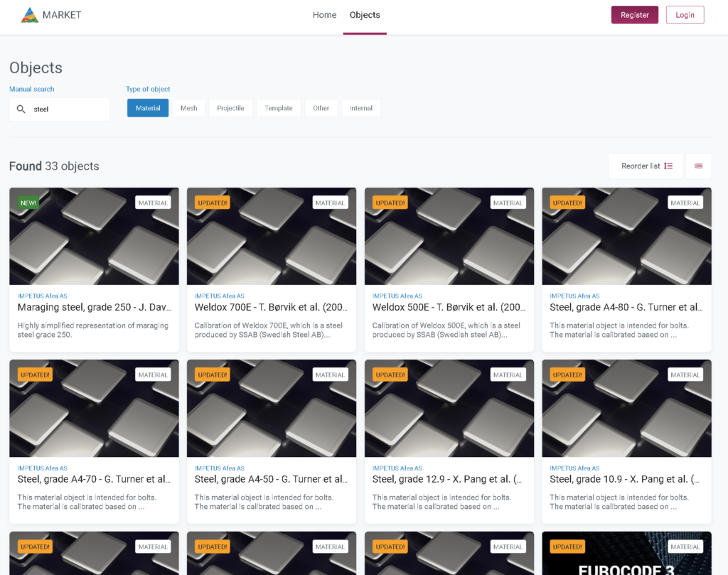
Task: Click IMPETUS Afea AS above Steel A4-70
Action: point(42,468)
